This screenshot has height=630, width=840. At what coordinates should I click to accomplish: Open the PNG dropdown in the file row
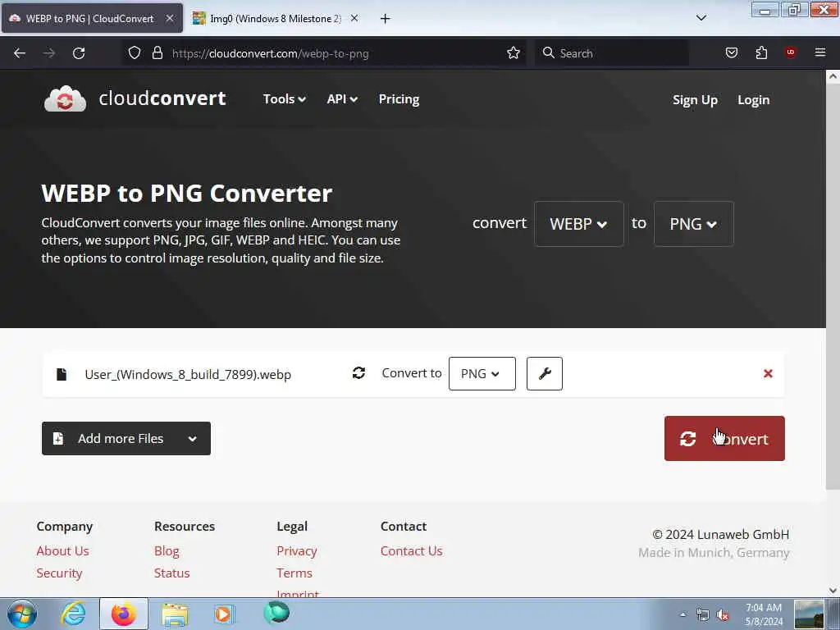(482, 373)
